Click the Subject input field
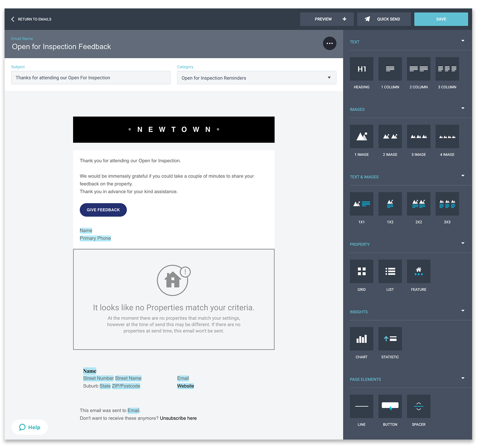 91,78
